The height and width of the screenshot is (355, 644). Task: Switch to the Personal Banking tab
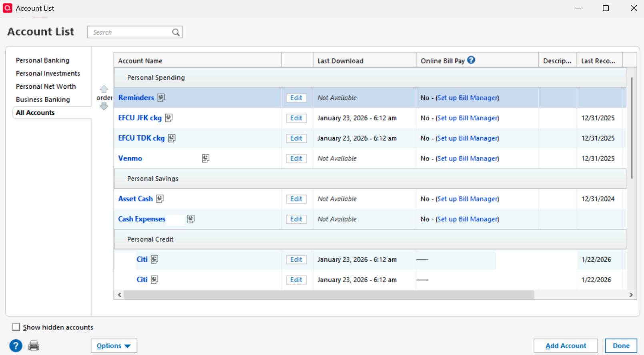coord(42,60)
